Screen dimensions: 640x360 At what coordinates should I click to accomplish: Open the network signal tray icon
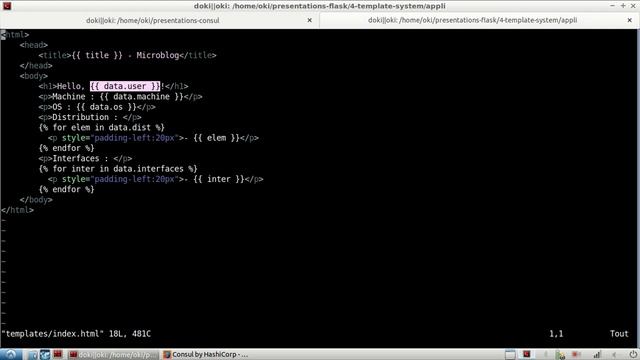click(x=597, y=355)
